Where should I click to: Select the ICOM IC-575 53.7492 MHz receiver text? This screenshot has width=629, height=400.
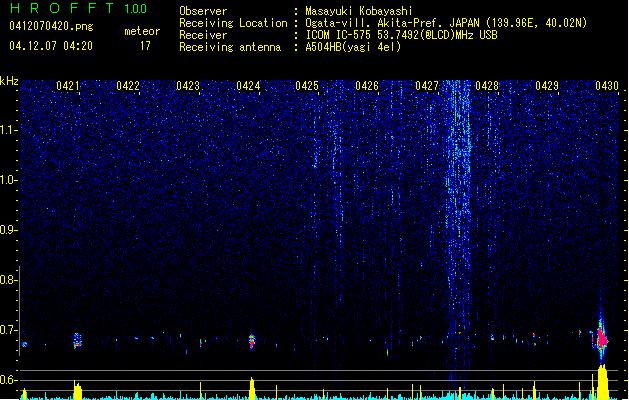[401, 35]
